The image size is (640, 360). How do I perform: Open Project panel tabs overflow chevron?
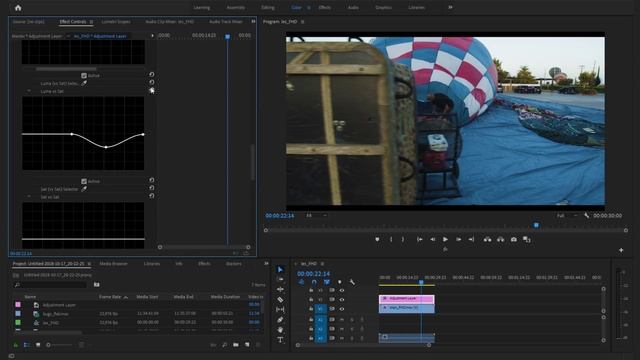[266, 264]
